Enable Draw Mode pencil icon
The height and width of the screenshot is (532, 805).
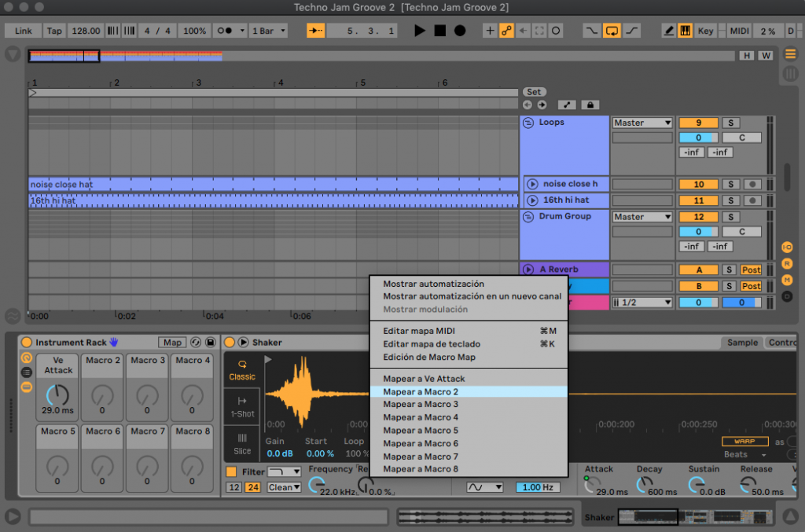668,31
